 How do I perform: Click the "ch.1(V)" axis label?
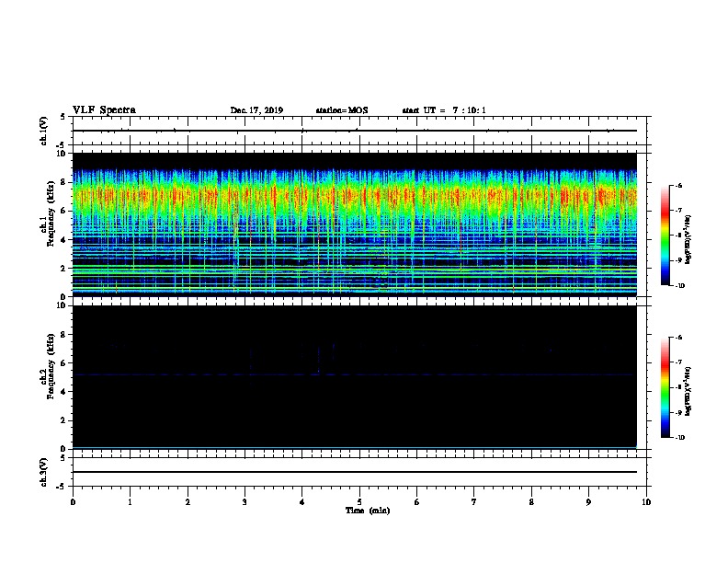point(44,131)
